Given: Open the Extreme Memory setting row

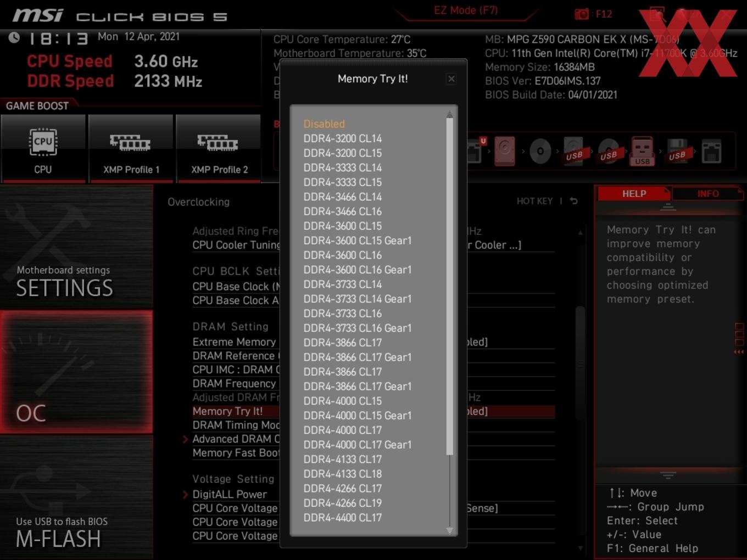Looking at the screenshot, I should tap(373, 342).
